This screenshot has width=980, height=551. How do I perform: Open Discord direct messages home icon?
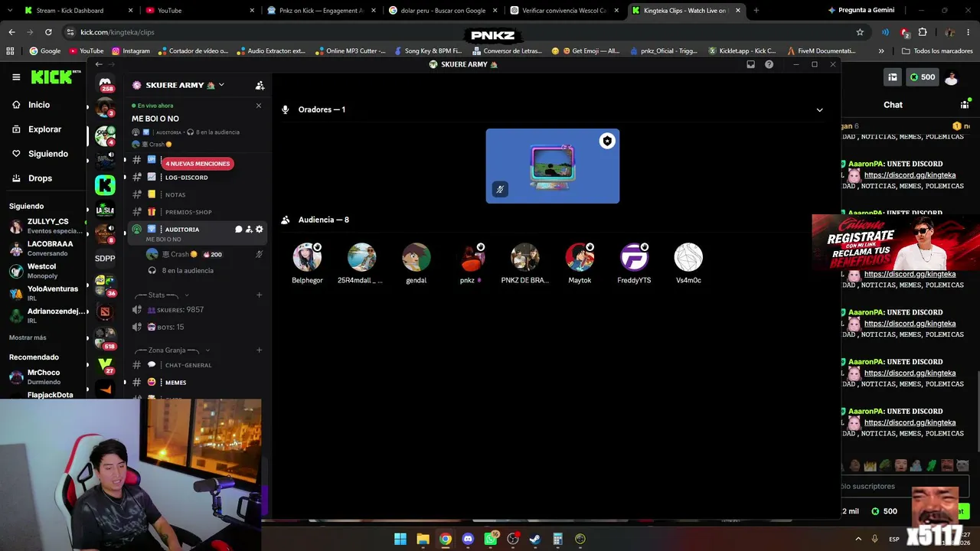[x=105, y=83]
